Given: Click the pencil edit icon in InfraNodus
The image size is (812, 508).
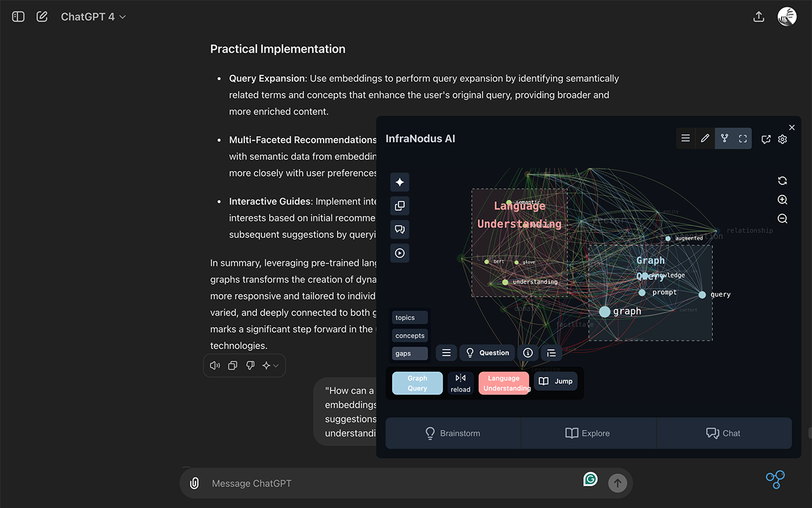Looking at the screenshot, I should tap(705, 138).
